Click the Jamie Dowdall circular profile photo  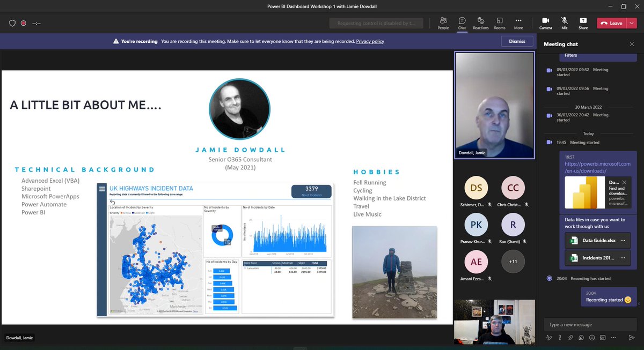click(x=239, y=109)
